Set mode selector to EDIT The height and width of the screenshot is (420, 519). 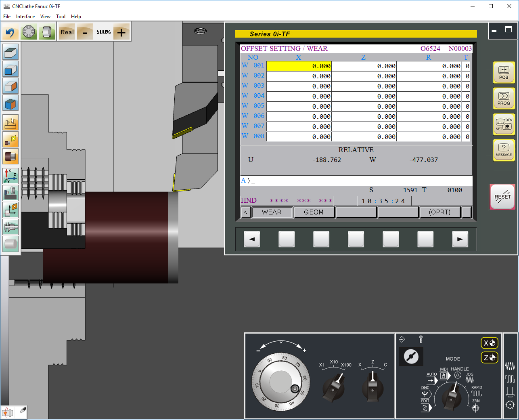point(426,405)
